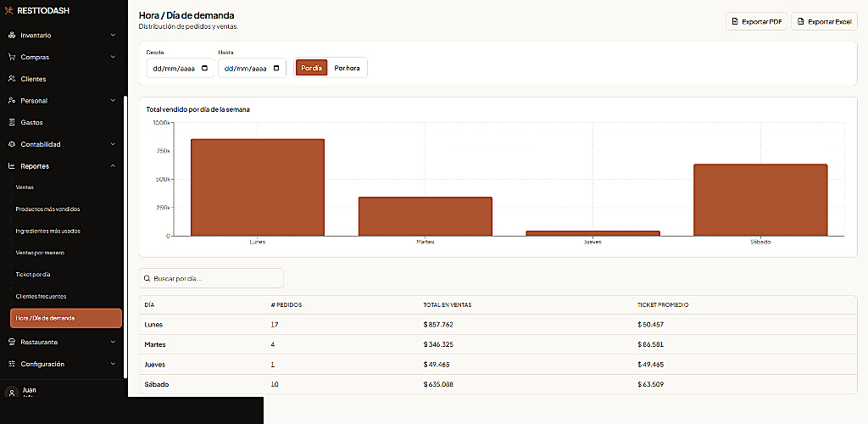
Task: Click the Inventario boxes icon in sidebar
Action: tap(12, 36)
